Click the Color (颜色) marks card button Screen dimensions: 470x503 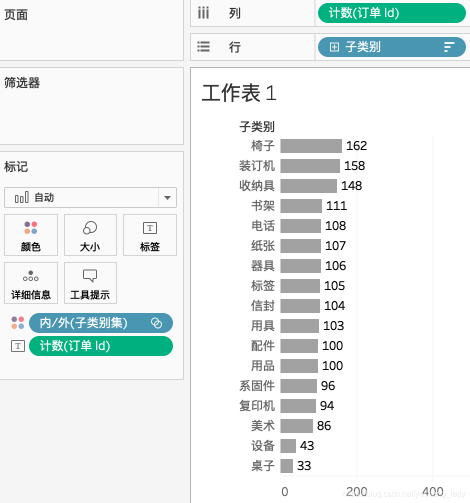pos(31,235)
